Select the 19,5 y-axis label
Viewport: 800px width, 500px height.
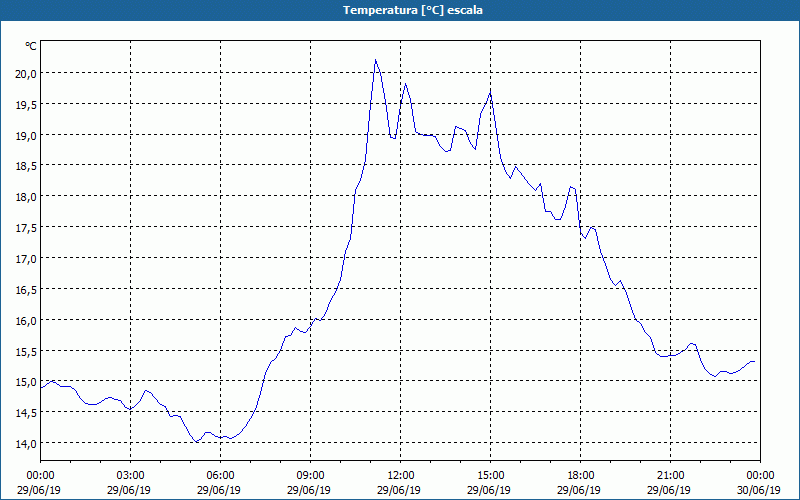coord(27,105)
